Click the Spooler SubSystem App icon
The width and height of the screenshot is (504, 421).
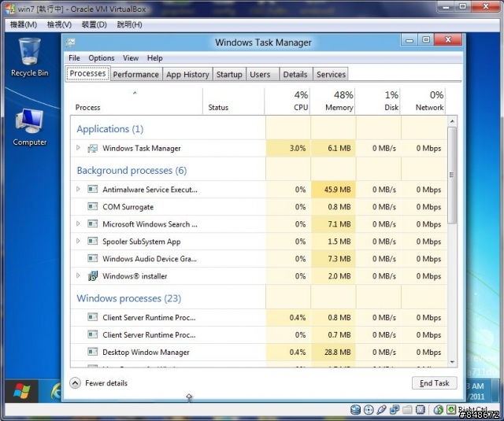point(93,241)
